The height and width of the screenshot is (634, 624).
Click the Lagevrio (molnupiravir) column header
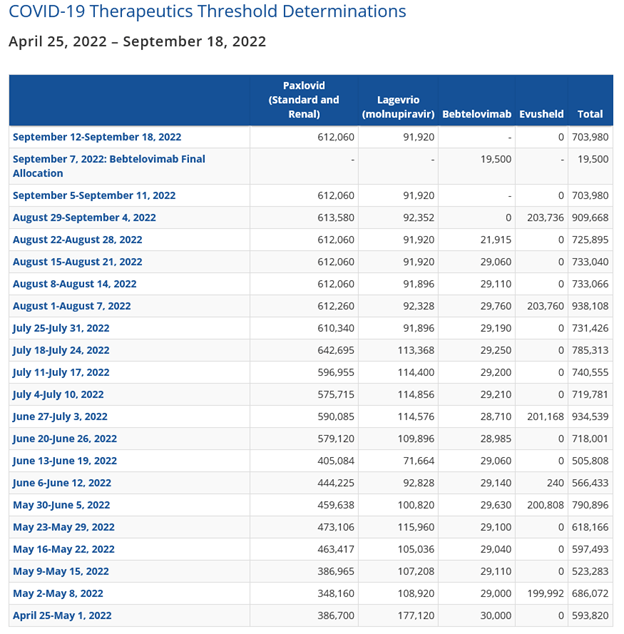397,107
